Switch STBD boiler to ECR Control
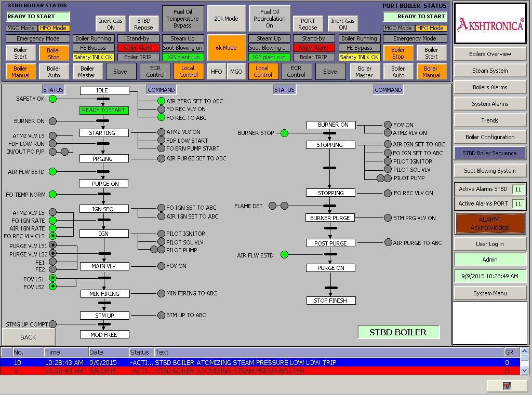The width and height of the screenshot is (532, 395). [x=154, y=72]
